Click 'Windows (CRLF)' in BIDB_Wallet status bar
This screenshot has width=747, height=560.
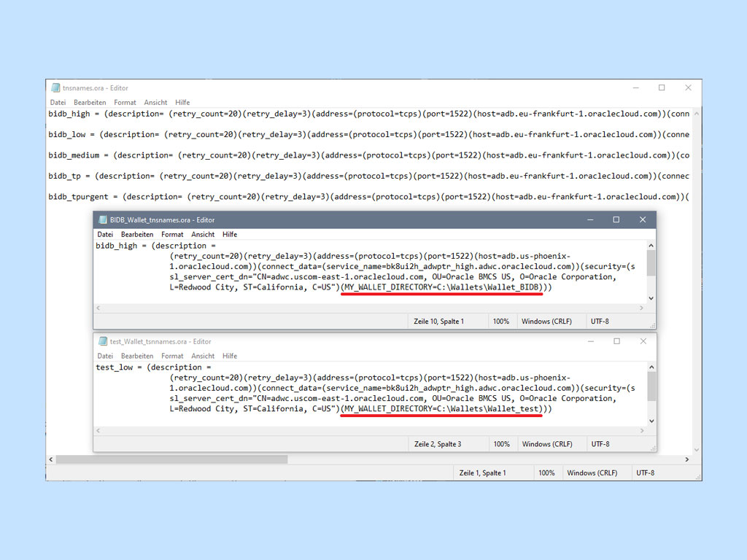point(546,322)
